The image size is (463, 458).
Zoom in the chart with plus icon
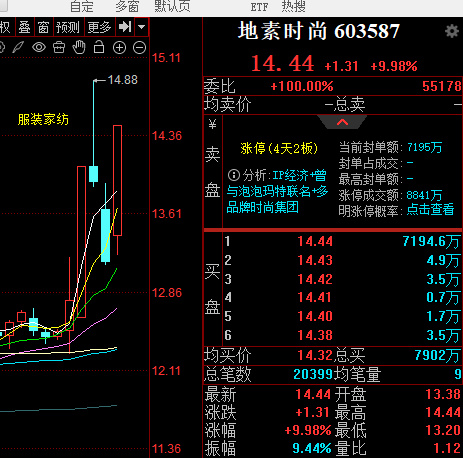pyautogui.click(x=119, y=48)
